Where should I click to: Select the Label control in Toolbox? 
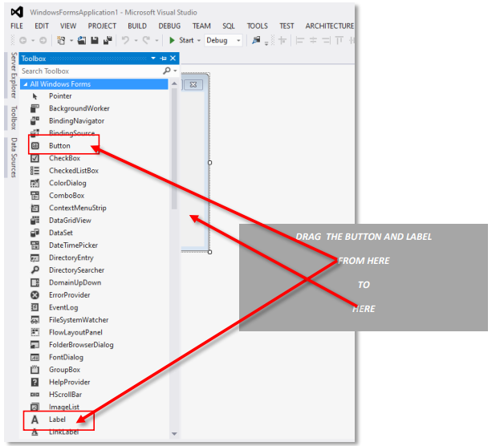[58, 420]
